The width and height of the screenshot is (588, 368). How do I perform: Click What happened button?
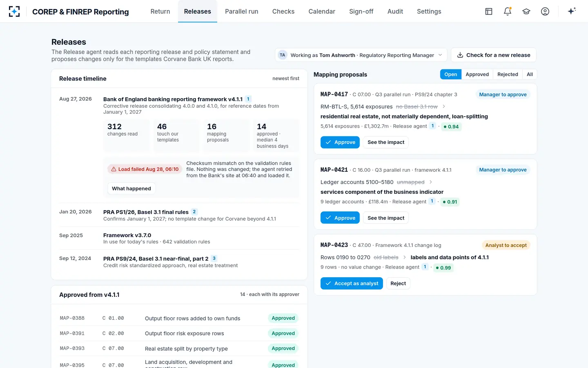pos(131,188)
